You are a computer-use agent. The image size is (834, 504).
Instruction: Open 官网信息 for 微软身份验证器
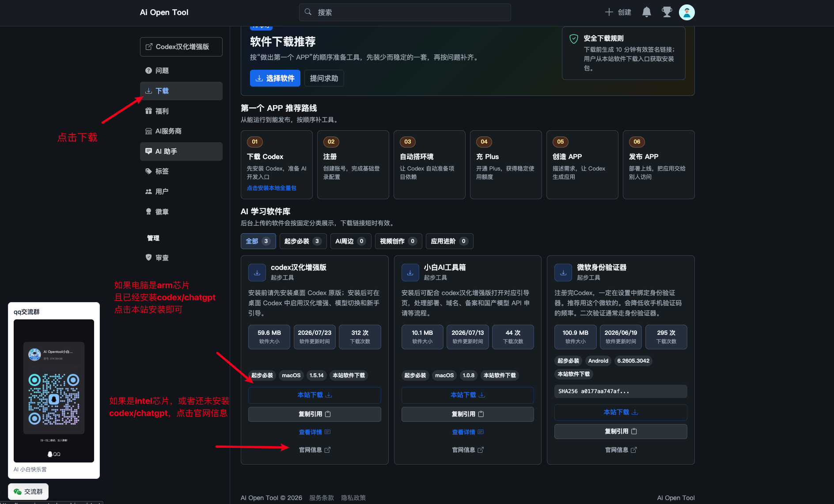(x=621, y=450)
